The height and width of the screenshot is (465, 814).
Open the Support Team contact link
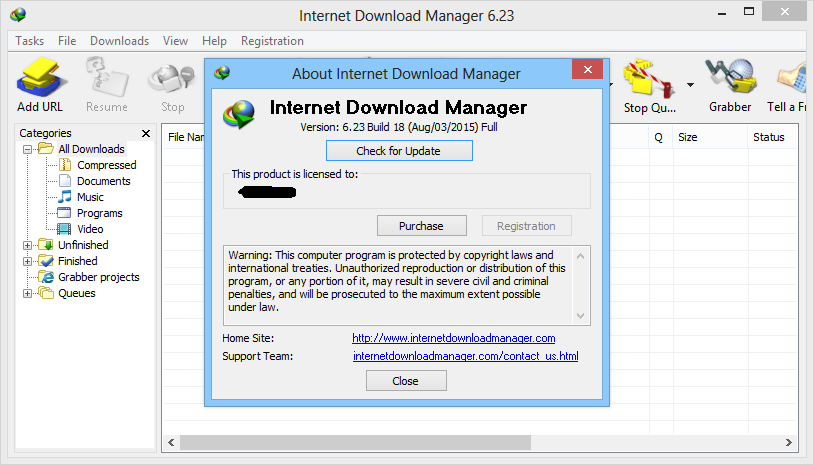pyautogui.click(x=466, y=356)
